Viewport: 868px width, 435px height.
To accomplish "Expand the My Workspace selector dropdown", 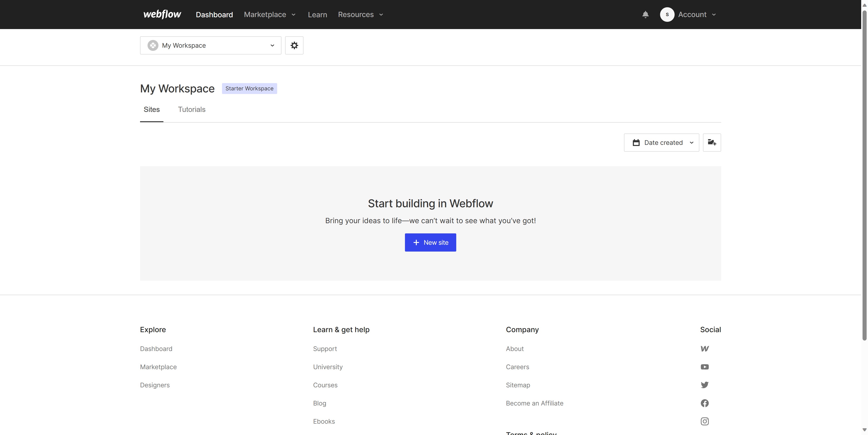I will pos(211,45).
